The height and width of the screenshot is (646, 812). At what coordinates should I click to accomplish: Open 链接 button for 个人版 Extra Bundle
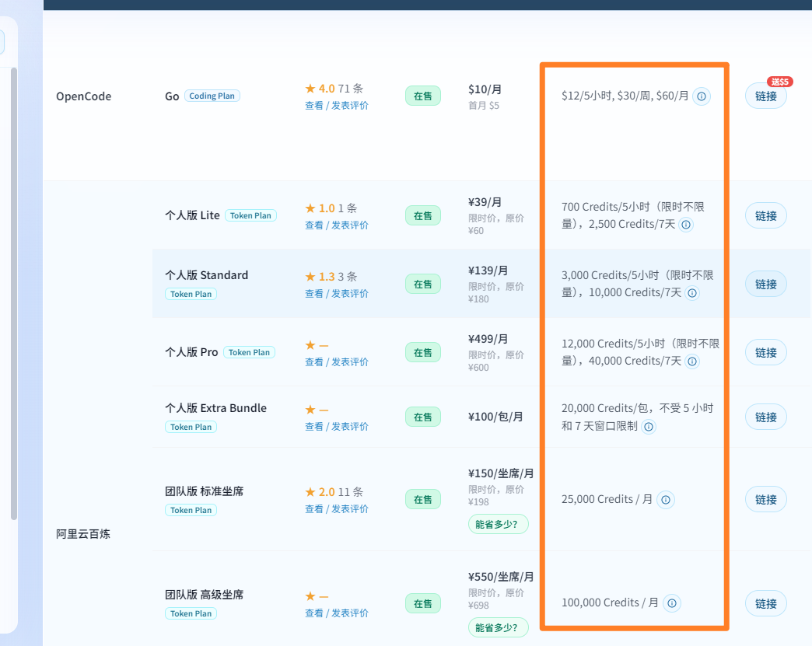766,417
